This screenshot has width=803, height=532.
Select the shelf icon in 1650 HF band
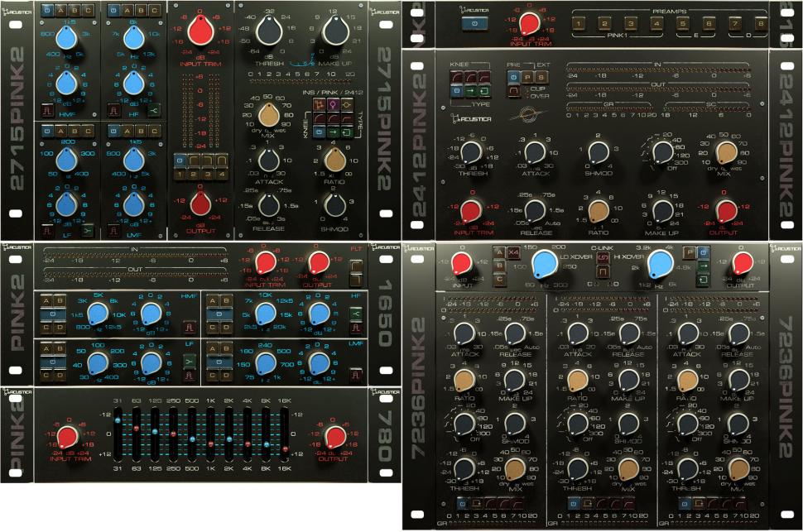(355, 314)
